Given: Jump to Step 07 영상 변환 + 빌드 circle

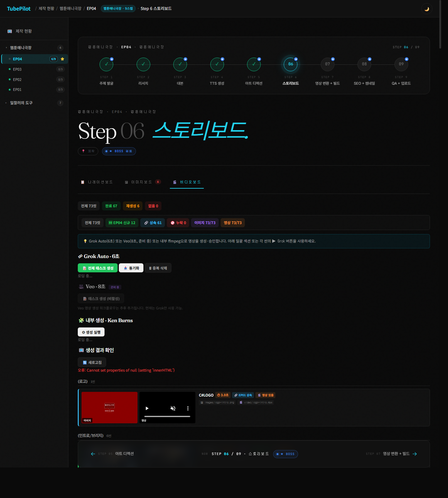Looking at the screenshot, I should (x=328, y=64).
